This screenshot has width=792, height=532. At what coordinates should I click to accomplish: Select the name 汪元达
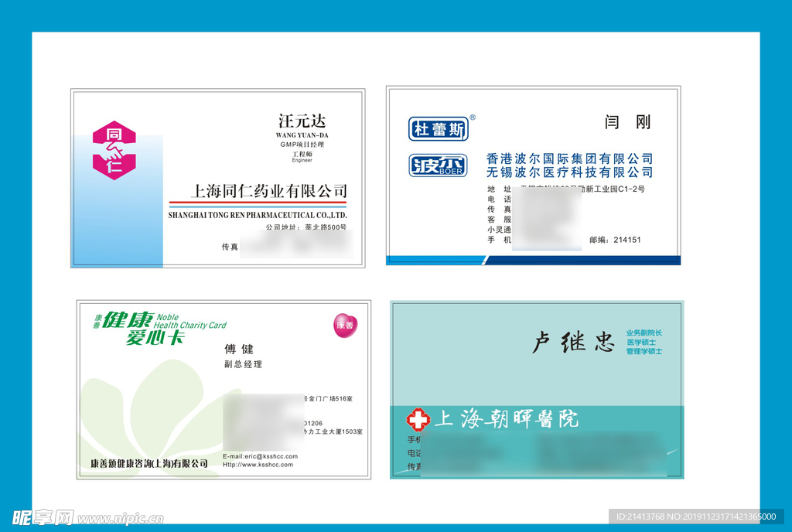pyautogui.click(x=302, y=121)
